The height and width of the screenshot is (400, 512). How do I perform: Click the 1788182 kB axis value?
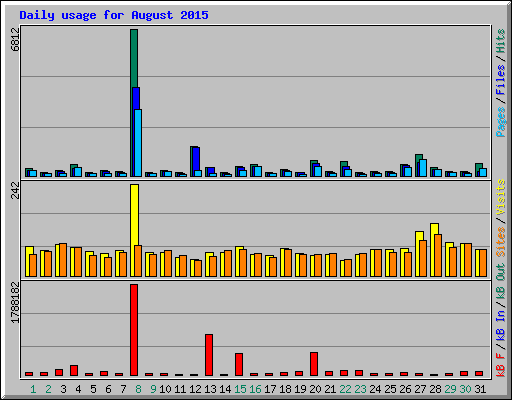[x=15, y=303]
